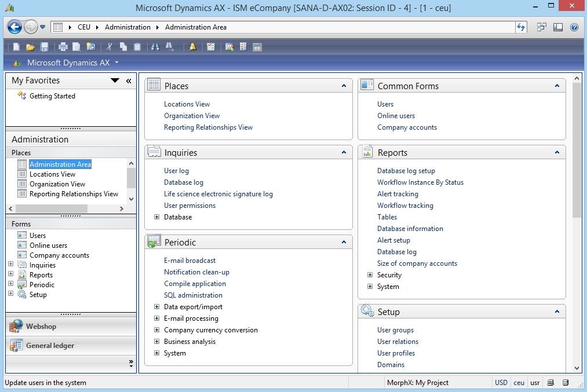Click the USD currency in status bar
587x392 pixels.
(501, 383)
